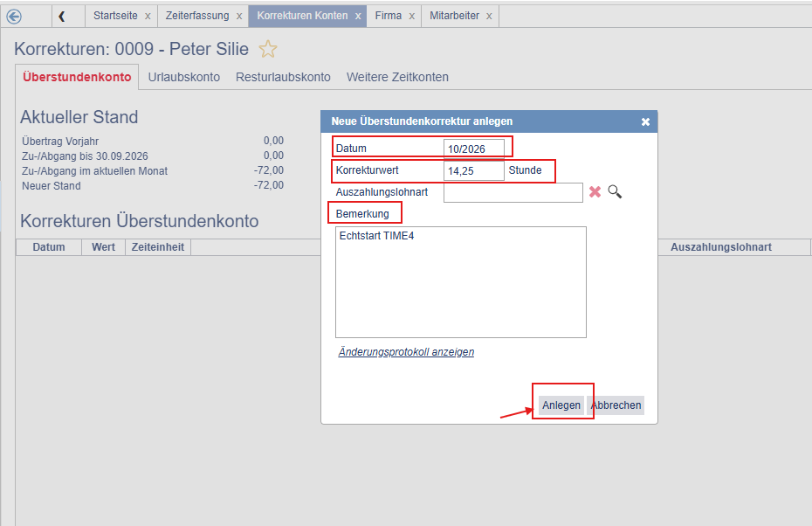Focus the Auszahlungslohnart input field
812x526 pixels.
(513, 192)
